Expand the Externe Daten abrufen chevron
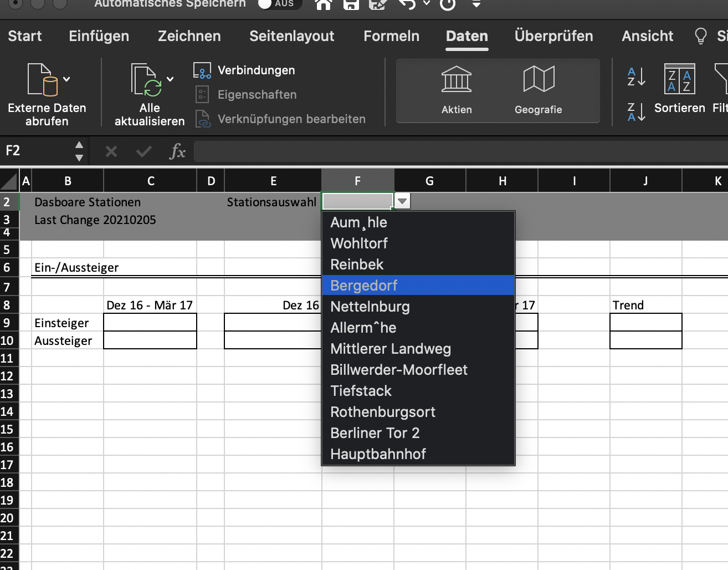 pyautogui.click(x=66, y=79)
